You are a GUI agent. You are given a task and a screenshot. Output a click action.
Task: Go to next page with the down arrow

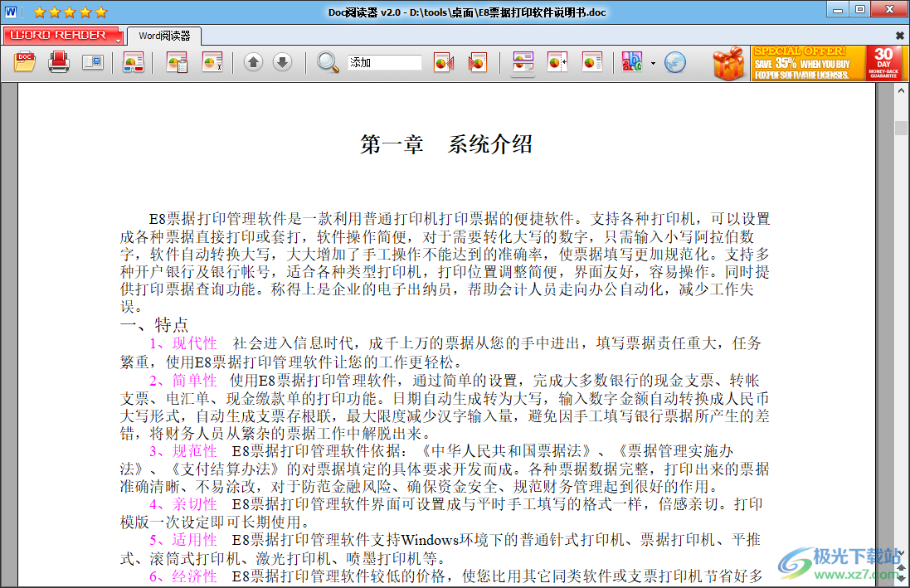[282, 61]
